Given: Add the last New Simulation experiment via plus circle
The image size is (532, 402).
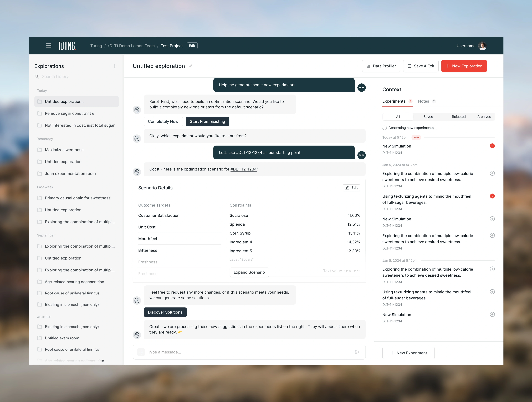Looking at the screenshot, I should pyautogui.click(x=492, y=314).
